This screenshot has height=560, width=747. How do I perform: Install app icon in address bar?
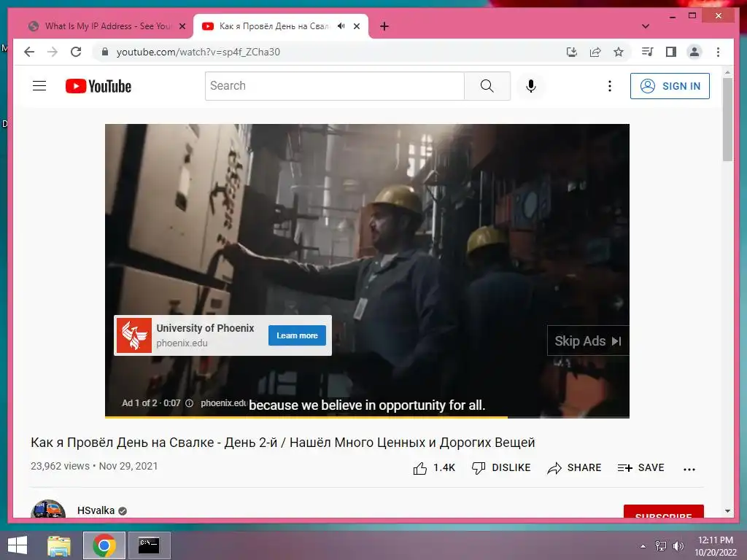[x=572, y=52]
